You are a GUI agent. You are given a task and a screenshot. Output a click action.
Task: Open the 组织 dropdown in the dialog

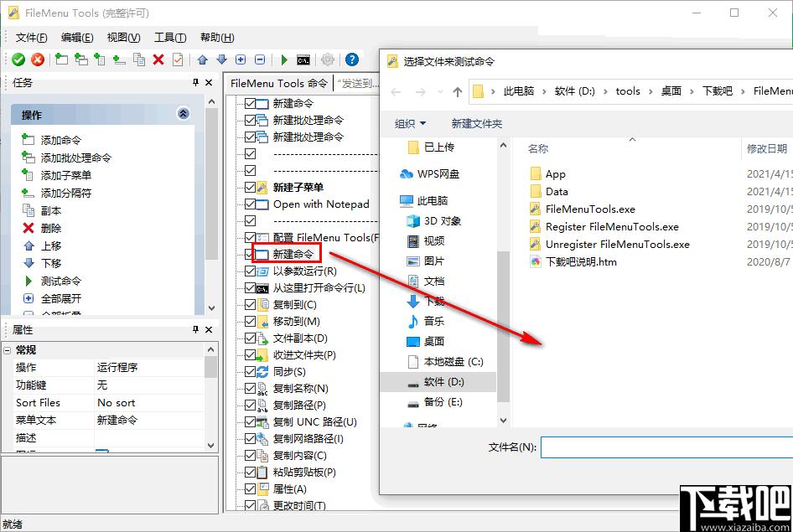[x=410, y=123]
